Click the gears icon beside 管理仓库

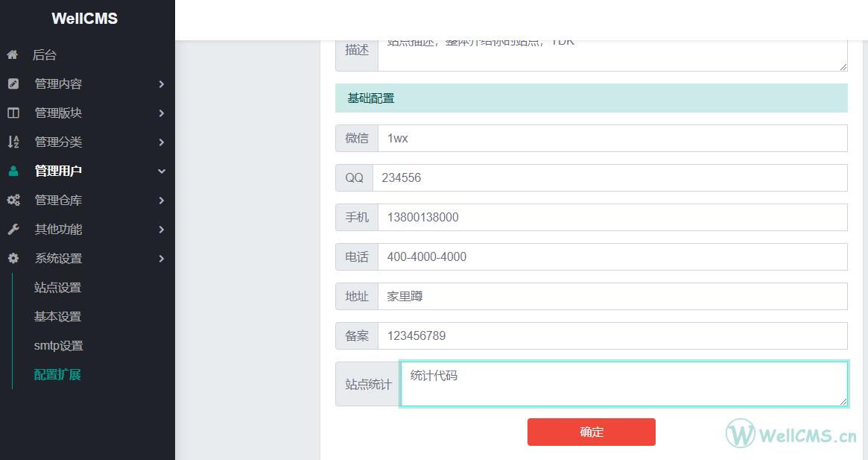pyautogui.click(x=13, y=200)
